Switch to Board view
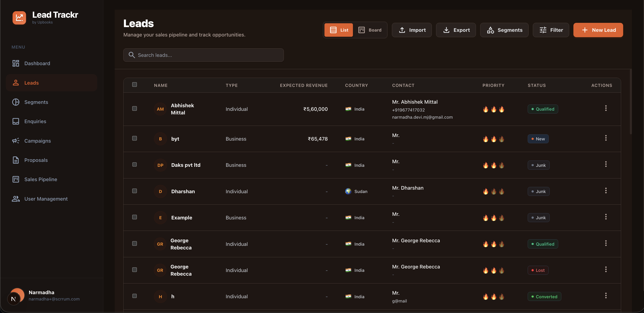The width and height of the screenshot is (644, 313). click(x=370, y=30)
